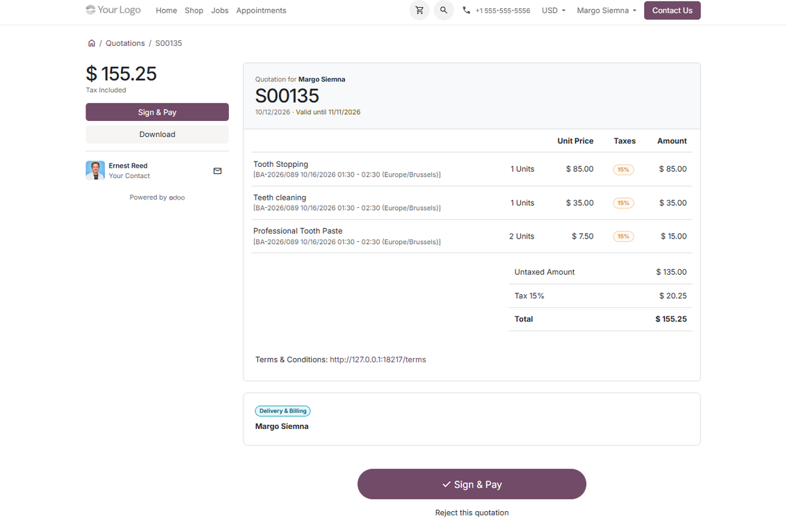Click the Delivery & Billing badge
This screenshot has width=786, height=532.
coord(282,411)
